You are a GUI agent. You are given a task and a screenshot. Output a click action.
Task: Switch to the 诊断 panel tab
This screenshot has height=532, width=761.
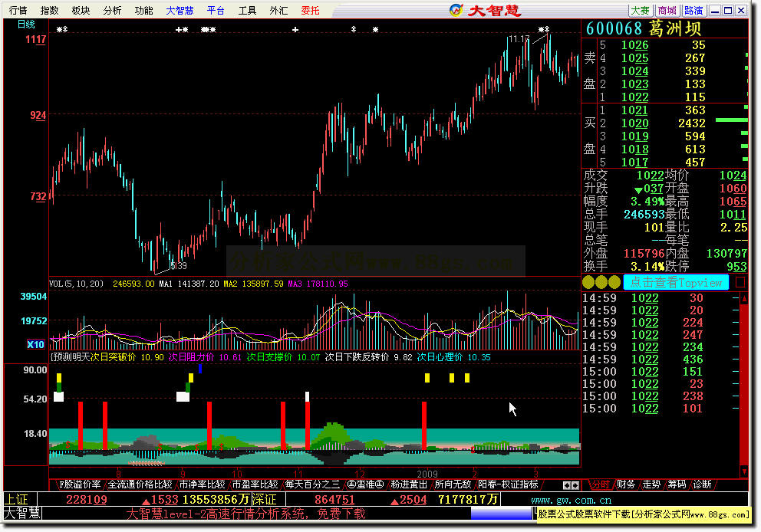[x=702, y=484]
